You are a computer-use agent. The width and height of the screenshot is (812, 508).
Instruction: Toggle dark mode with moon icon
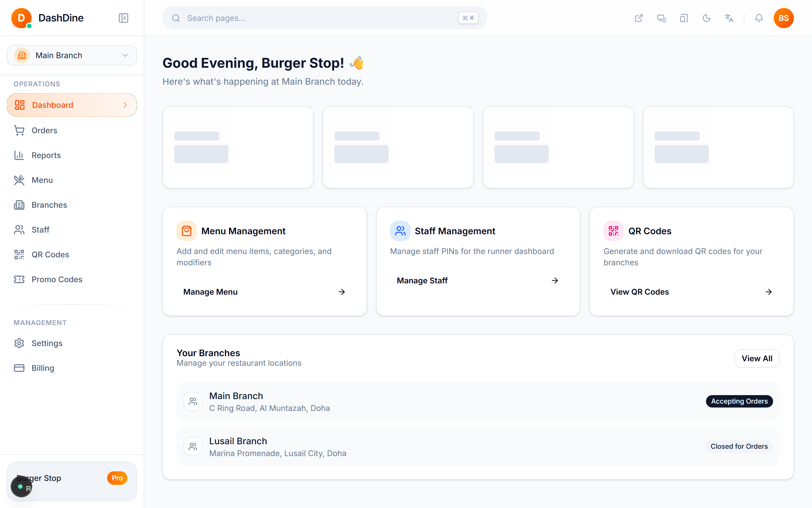(x=706, y=18)
